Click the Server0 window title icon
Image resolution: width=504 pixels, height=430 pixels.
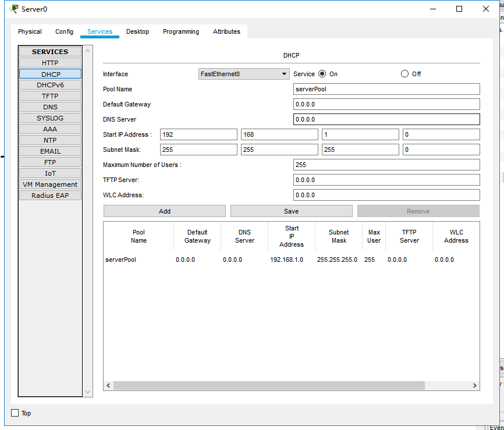click(x=14, y=9)
